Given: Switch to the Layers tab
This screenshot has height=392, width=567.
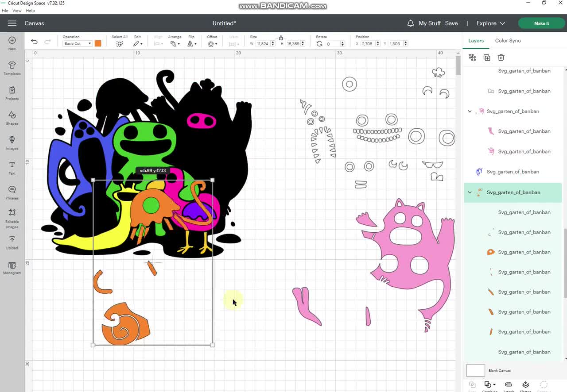Looking at the screenshot, I should (x=476, y=41).
